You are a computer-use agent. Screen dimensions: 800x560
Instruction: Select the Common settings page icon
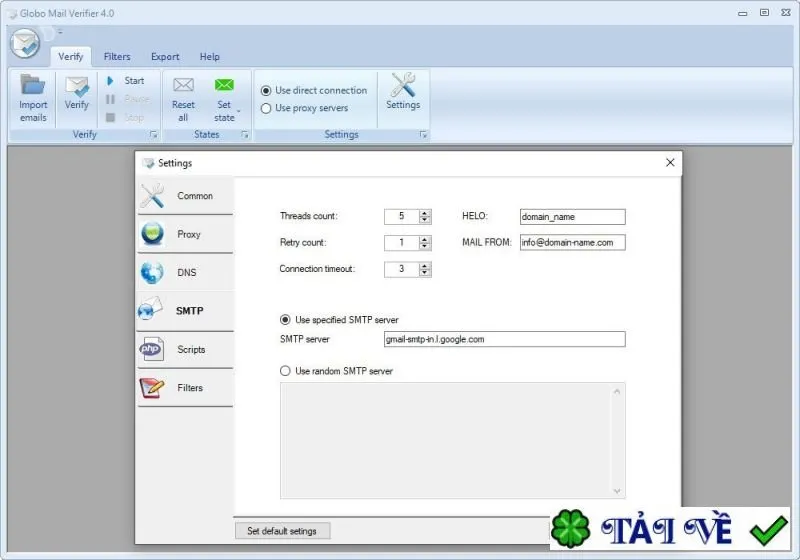(152, 195)
